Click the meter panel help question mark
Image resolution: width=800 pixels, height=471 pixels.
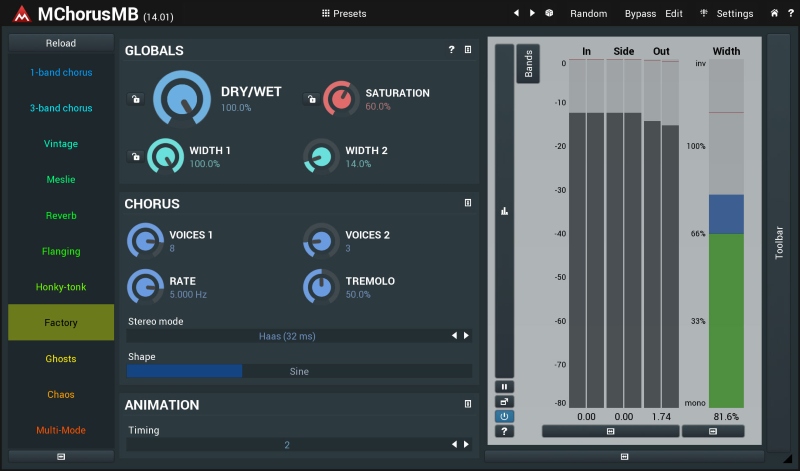(504, 431)
